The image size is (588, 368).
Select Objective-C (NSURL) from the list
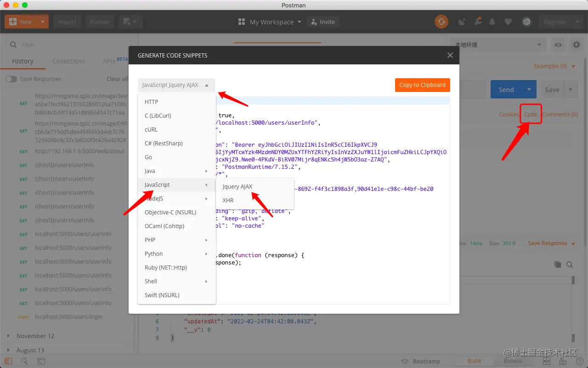(177, 213)
